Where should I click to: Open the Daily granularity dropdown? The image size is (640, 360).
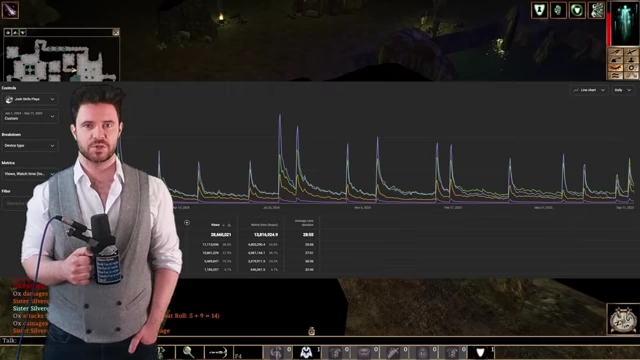(623, 90)
